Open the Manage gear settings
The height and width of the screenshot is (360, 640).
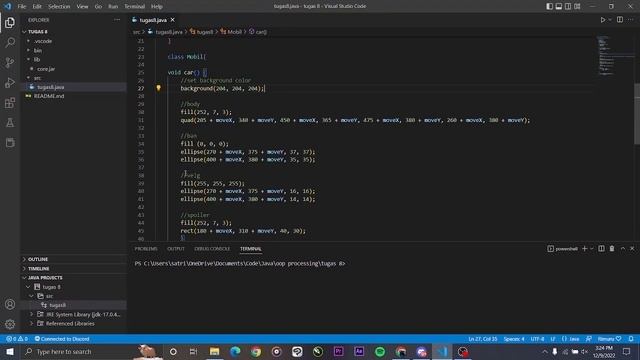[x=10, y=324]
